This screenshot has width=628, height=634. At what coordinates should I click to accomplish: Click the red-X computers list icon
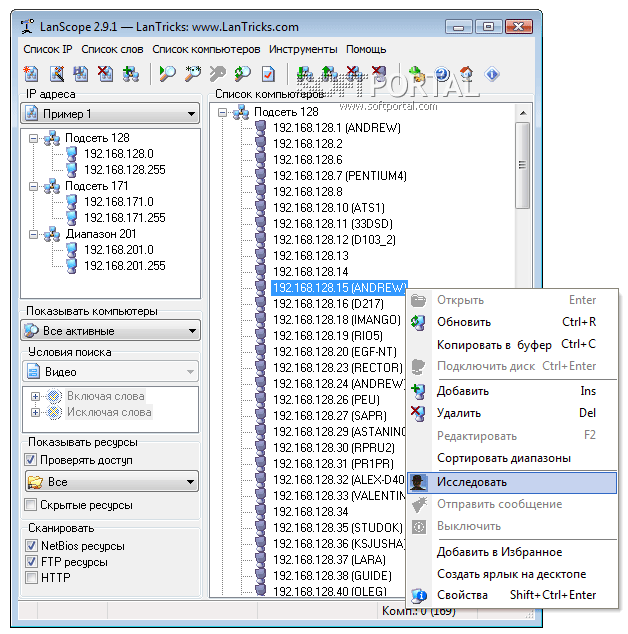[354, 74]
